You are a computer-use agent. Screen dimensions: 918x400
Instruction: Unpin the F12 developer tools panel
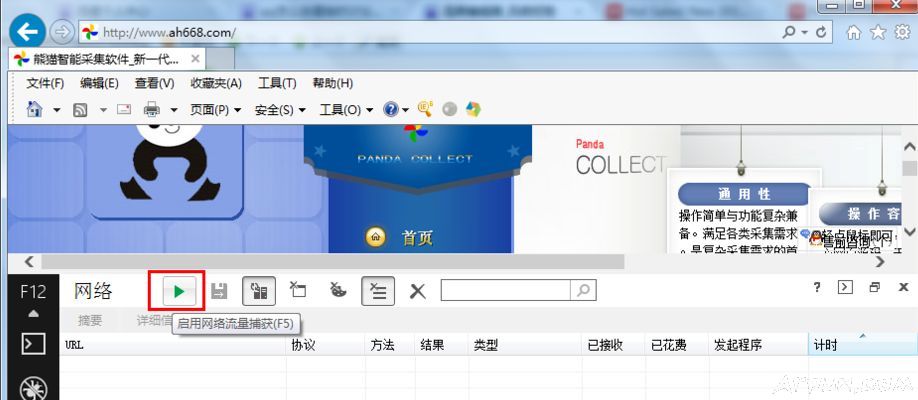point(875,287)
